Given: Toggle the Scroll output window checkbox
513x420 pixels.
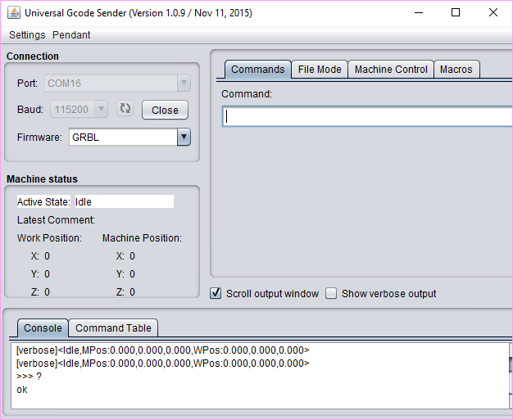Looking at the screenshot, I should [216, 293].
